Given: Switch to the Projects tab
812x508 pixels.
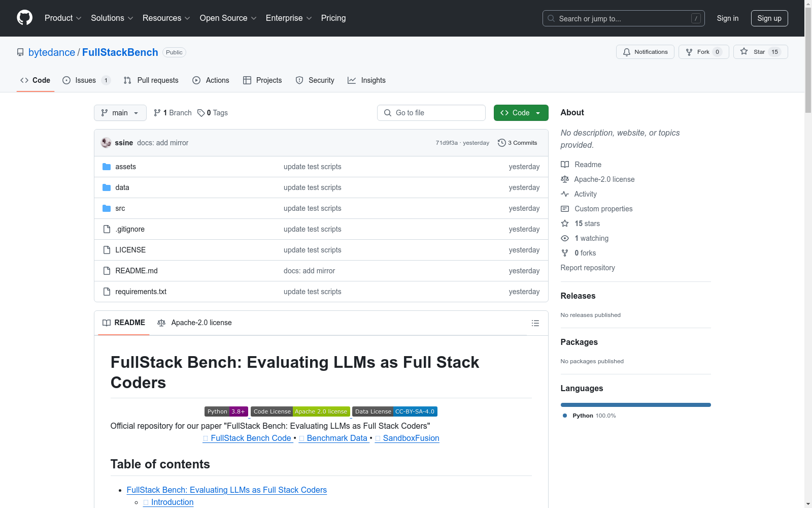Looking at the screenshot, I should pos(262,80).
